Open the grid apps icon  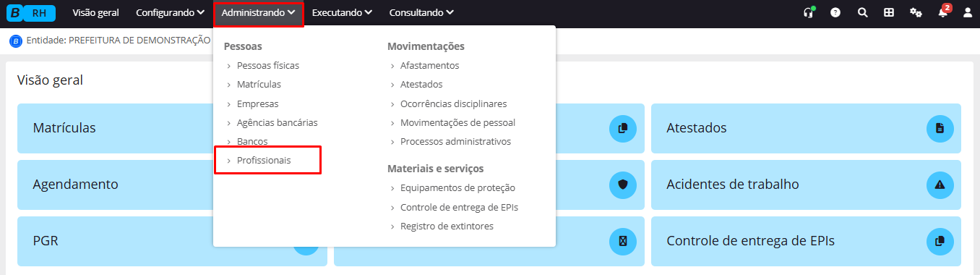[x=889, y=12]
